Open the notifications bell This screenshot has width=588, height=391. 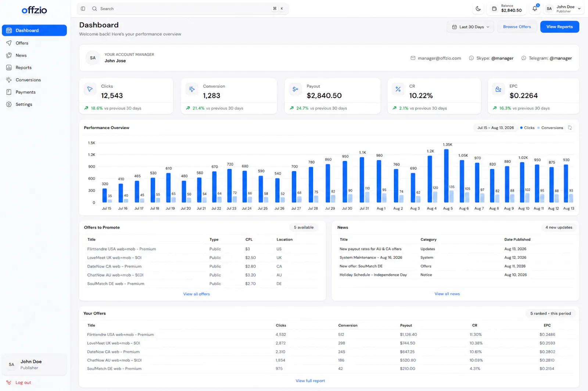tap(535, 8)
